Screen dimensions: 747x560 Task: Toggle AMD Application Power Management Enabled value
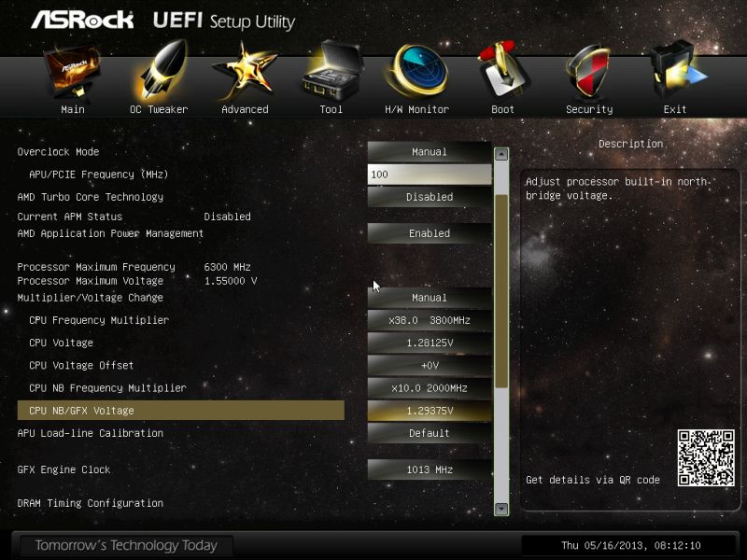[430, 233]
